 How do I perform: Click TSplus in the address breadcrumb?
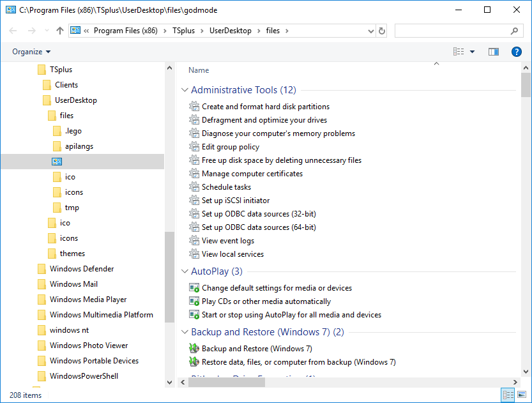tap(183, 31)
